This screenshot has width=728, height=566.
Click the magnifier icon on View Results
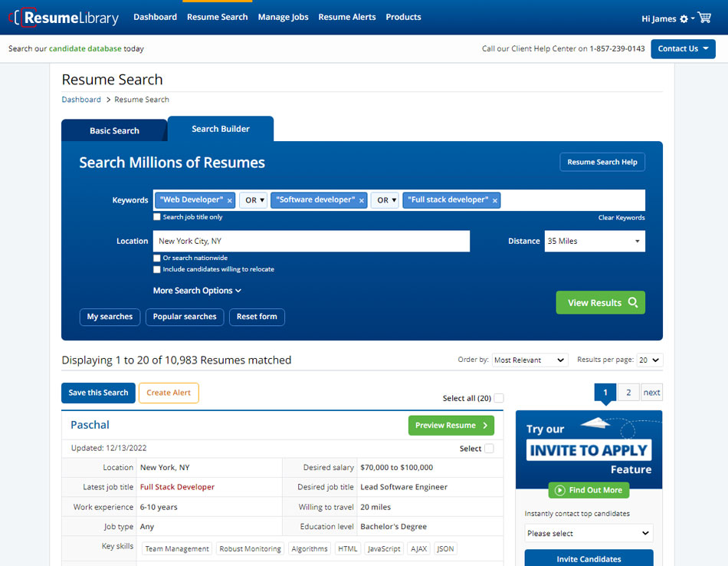(x=633, y=302)
